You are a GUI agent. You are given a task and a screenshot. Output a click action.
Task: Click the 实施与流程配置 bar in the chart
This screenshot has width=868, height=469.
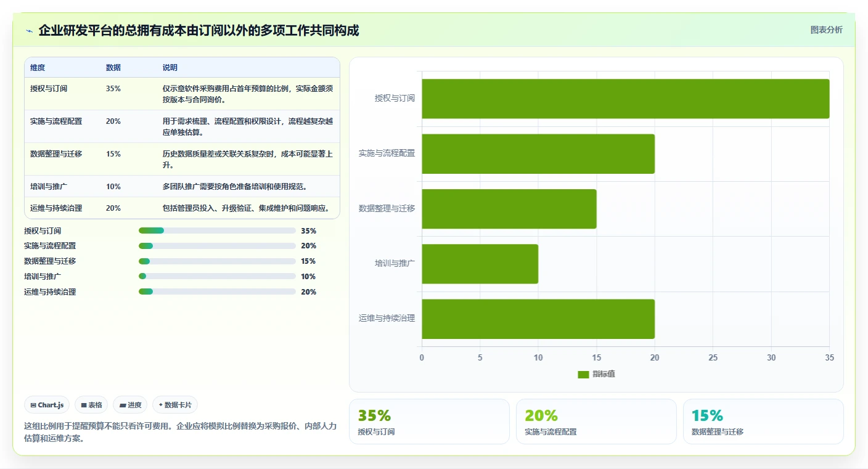pos(538,153)
